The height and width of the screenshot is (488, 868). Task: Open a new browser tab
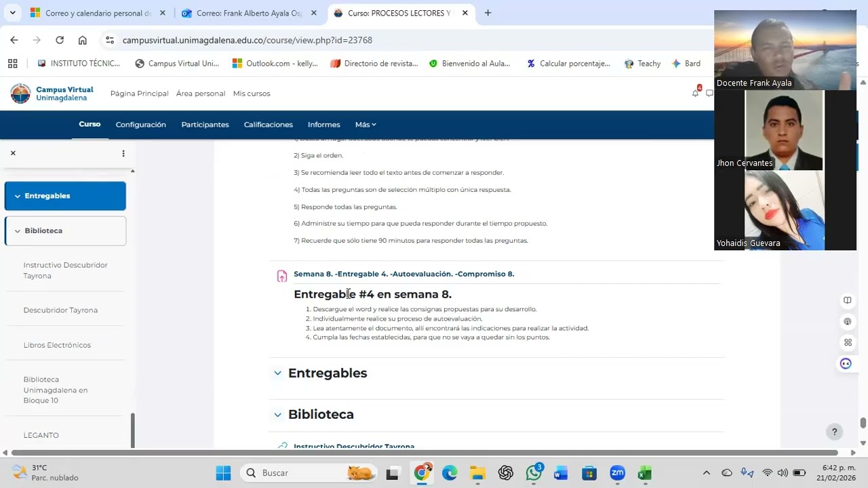tap(488, 13)
